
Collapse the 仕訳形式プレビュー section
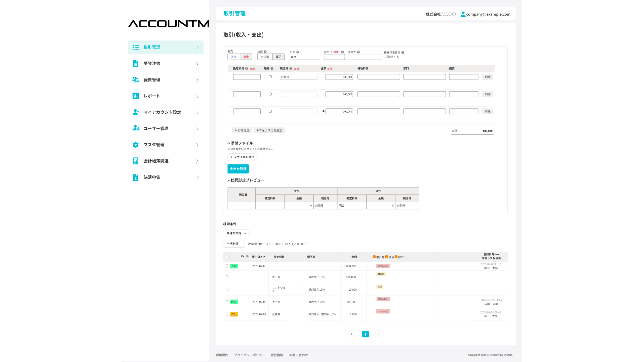pos(229,180)
